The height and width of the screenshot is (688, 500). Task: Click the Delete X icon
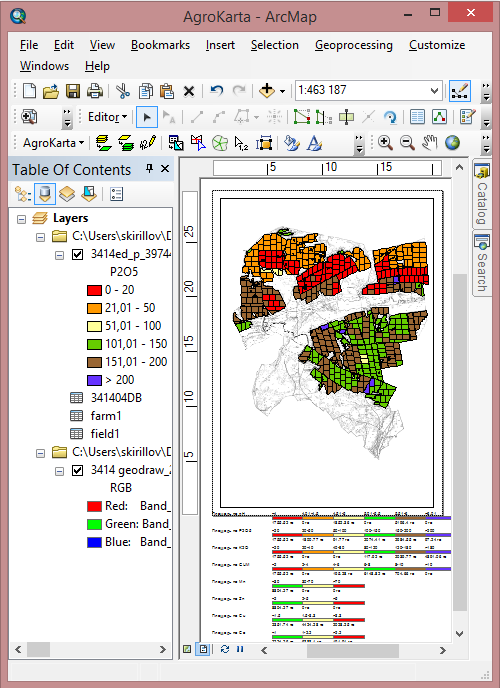[189, 91]
